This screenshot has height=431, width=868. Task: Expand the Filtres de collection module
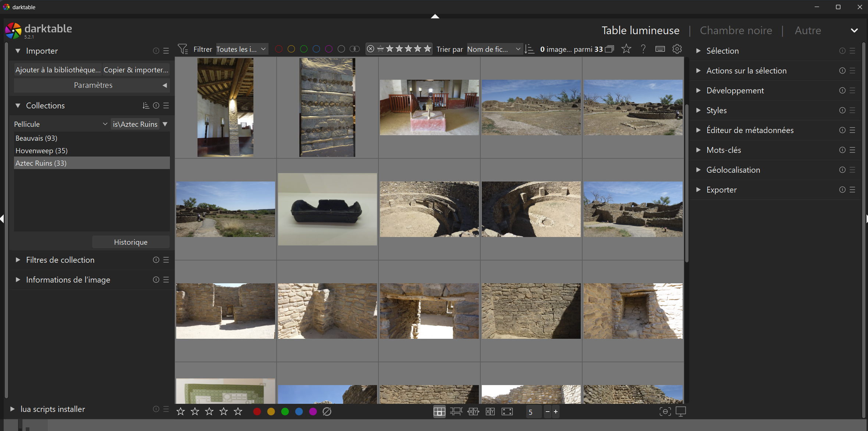[x=60, y=260]
